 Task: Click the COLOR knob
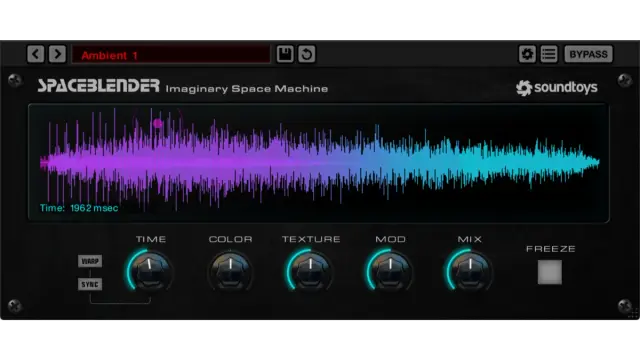click(x=231, y=271)
